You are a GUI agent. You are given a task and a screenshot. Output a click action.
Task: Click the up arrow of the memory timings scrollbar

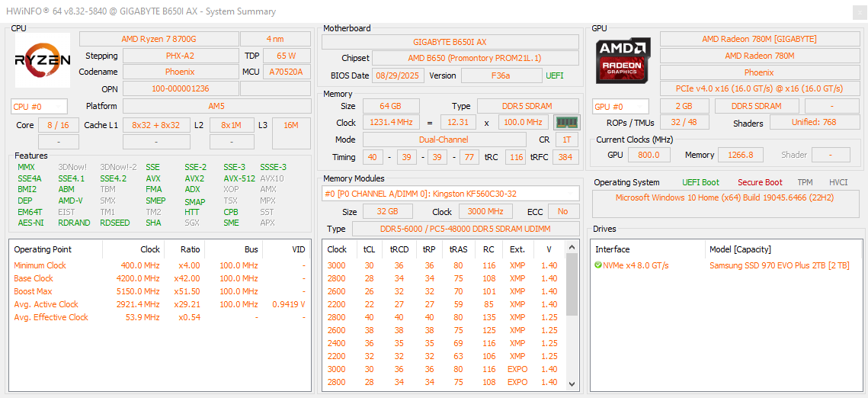pos(572,248)
